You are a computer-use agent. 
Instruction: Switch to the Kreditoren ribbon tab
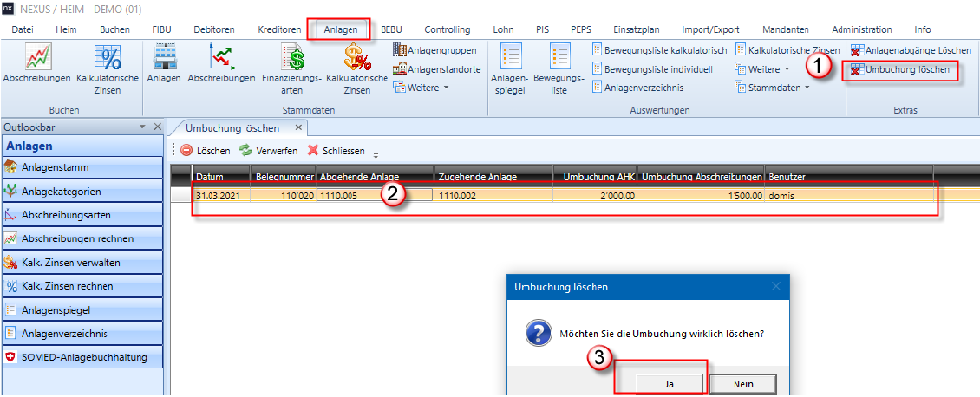point(279,29)
